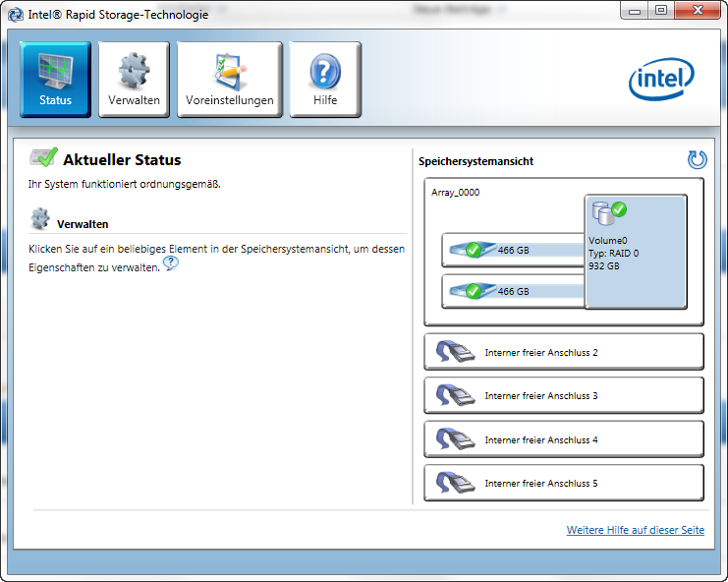Open the Hilfe tab
The width and height of the screenshot is (728, 582).
pos(325,80)
